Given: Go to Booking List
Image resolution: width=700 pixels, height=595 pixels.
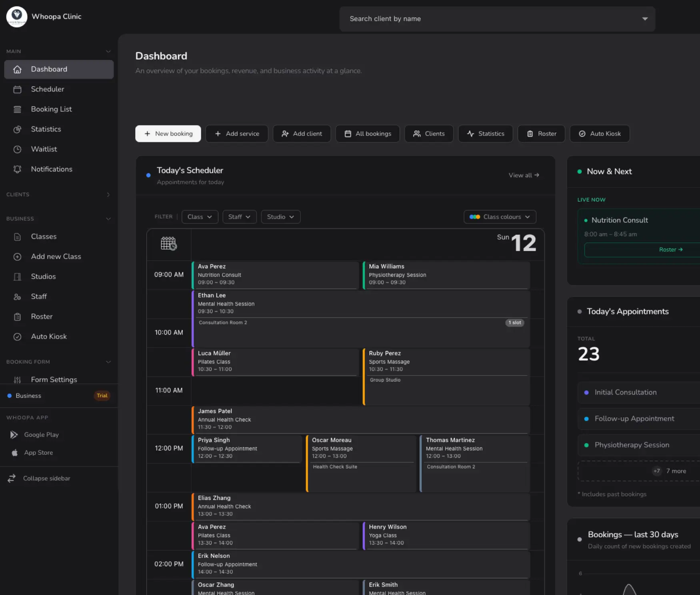Looking at the screenshot, I should [59, 109].
